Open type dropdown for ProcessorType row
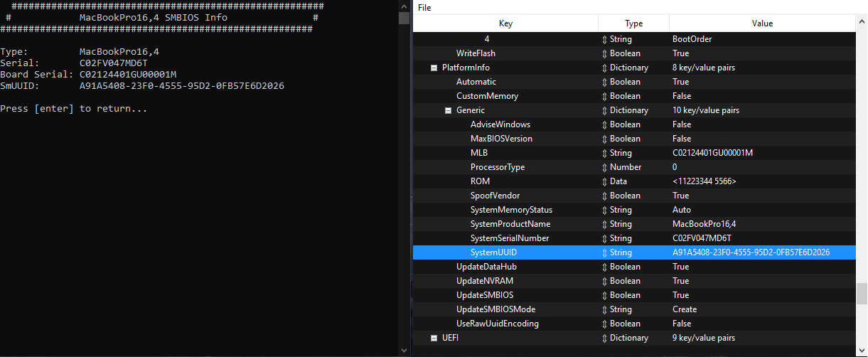Viewport: 868px width, 357px height. [x=604, y=167]
